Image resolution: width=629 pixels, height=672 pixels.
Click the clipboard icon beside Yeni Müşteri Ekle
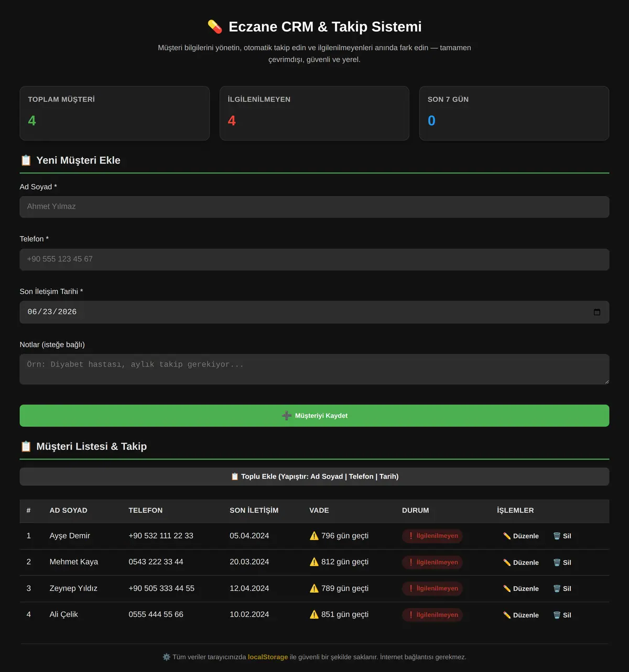pyautogui.click(x=26, y=160)
